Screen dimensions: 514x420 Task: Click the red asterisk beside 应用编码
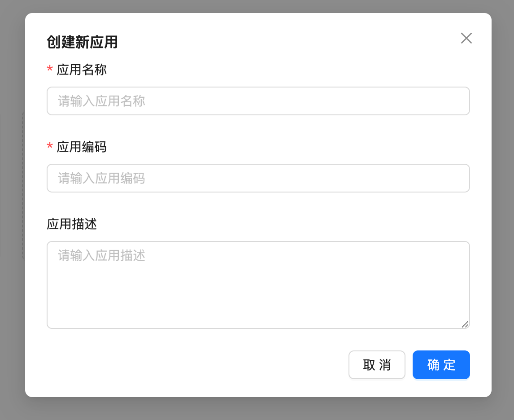pyautogui.click(x=50, y=147)
